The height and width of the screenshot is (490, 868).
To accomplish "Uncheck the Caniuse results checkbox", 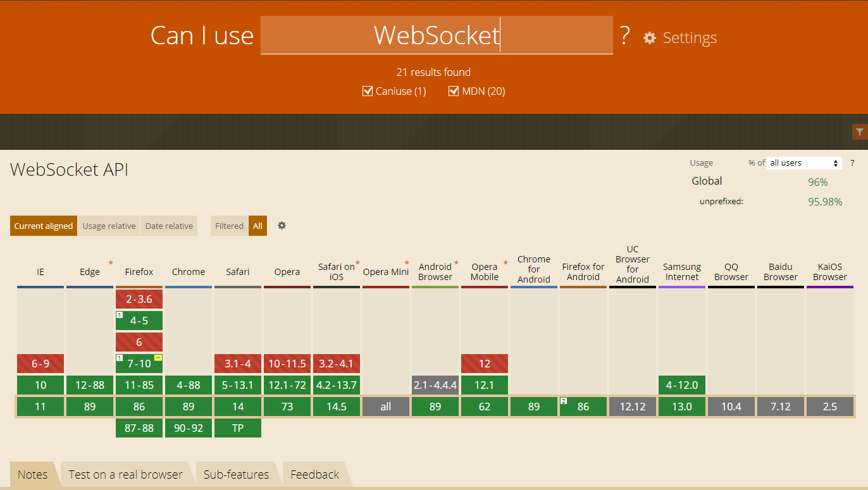I will pos(368,91).
